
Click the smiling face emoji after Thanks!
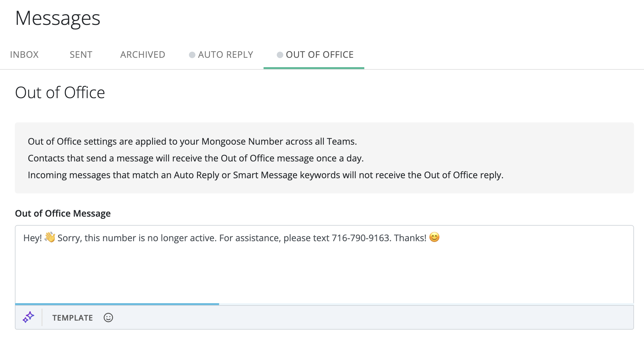coord(434,237)
